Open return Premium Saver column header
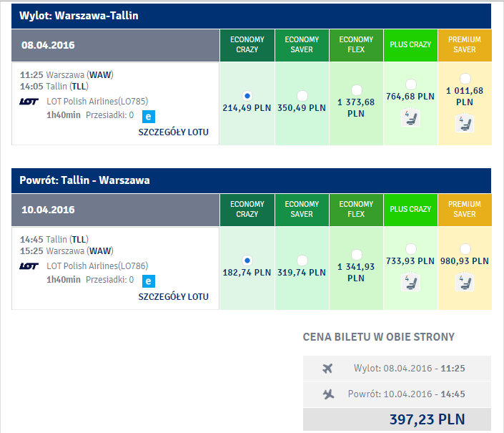This screenshot has width=504, height=433. coord(465,210)
